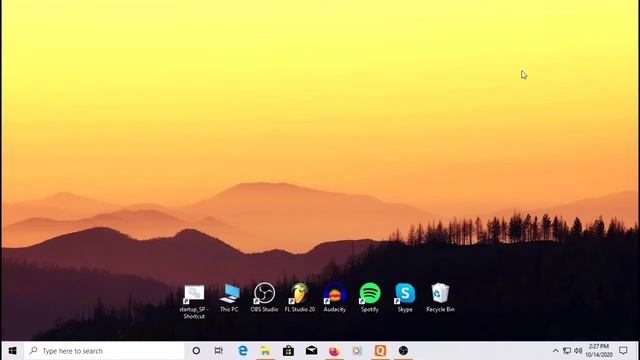
Task: Open Cortana from the taskbar
Action: point(196,351)
